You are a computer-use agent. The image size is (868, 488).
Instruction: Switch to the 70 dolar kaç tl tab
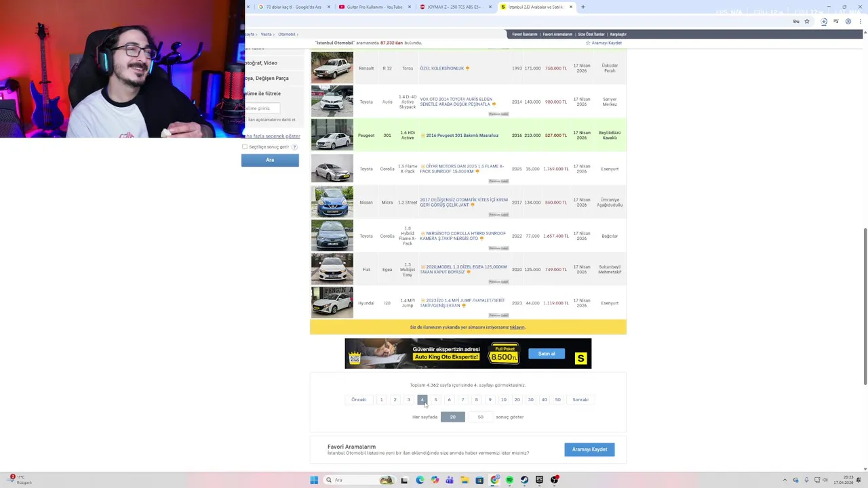[x=293, y=7]
